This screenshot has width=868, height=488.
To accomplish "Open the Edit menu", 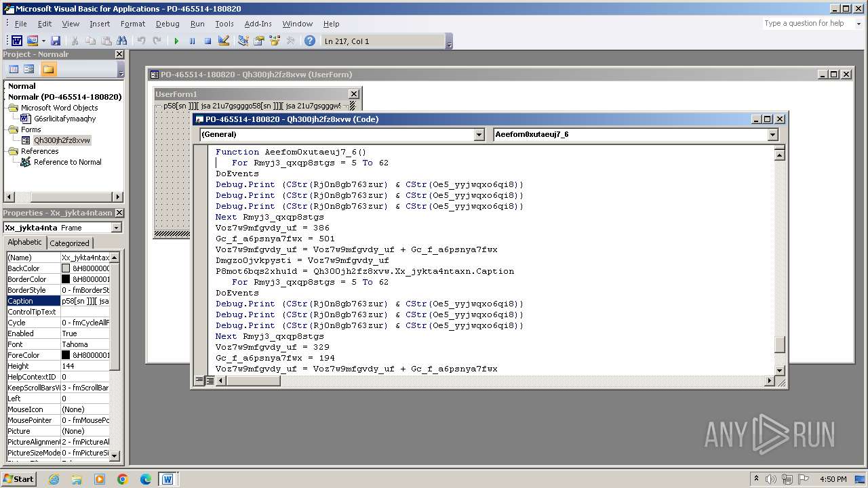I will (x=45, y=24).
